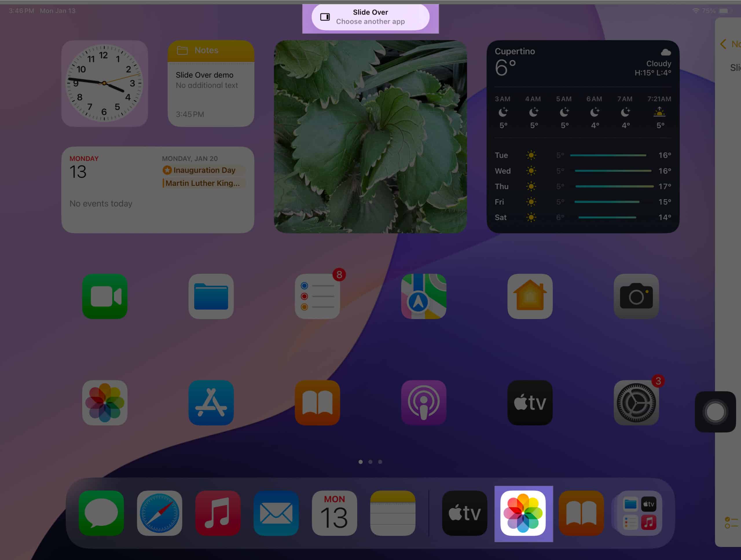Select the first home screen page dot
The height and width of the screenshot is (560, 741).
(x=360, y=462)
